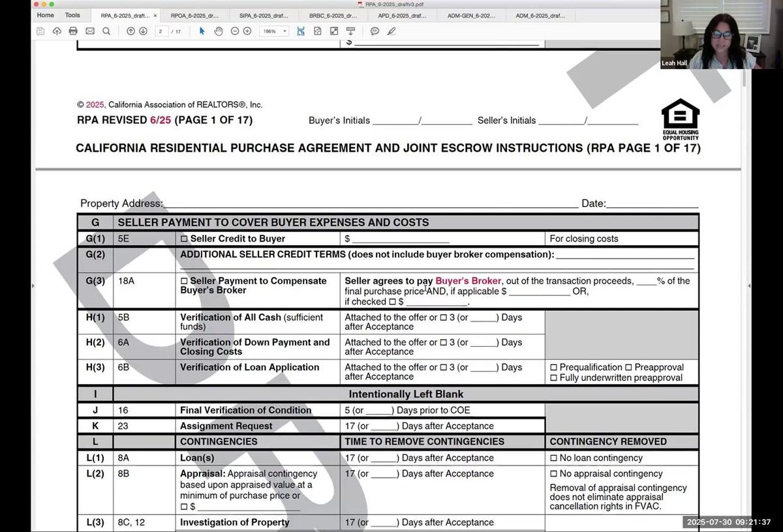The height and width of the screenshot is (532, 783).
Task: Switch to BRBC_6-2025 document tab
Action: (333, 15)
